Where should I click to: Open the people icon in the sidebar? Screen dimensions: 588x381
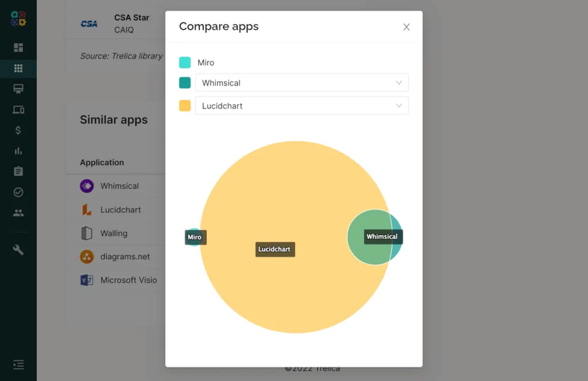coord(18,213)
